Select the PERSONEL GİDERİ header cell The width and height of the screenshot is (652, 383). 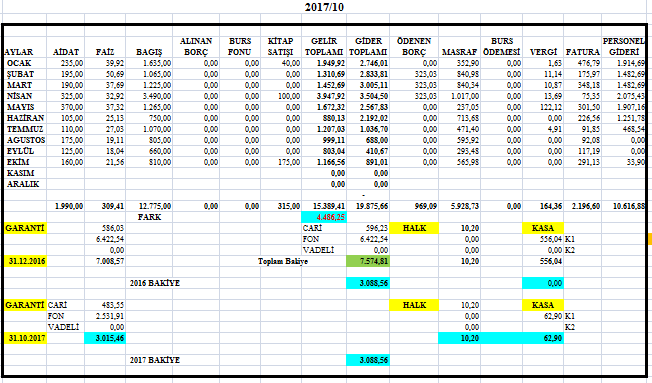[x=623, y=47]
